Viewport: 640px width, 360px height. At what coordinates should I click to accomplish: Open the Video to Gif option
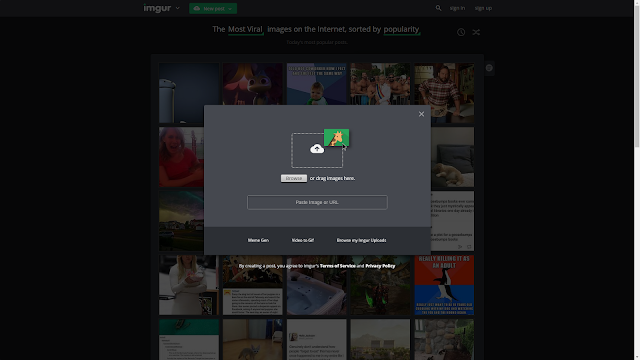tap(302, 240)
